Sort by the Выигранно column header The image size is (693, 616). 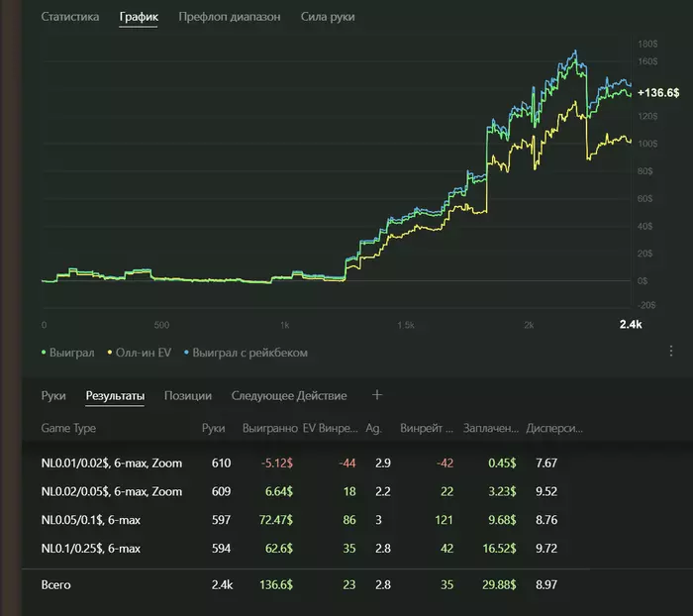[269, 430]
